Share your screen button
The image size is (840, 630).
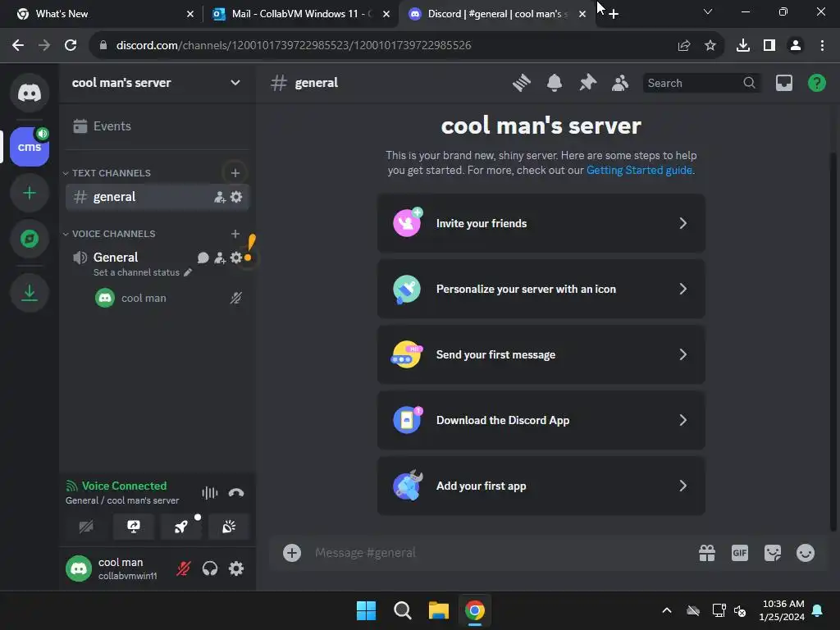point(134,527)
